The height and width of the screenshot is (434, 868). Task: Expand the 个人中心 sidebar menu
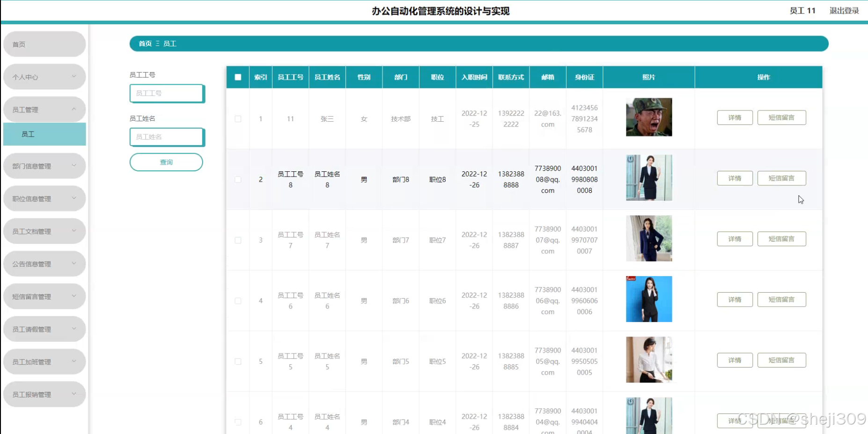coord(44,76)
